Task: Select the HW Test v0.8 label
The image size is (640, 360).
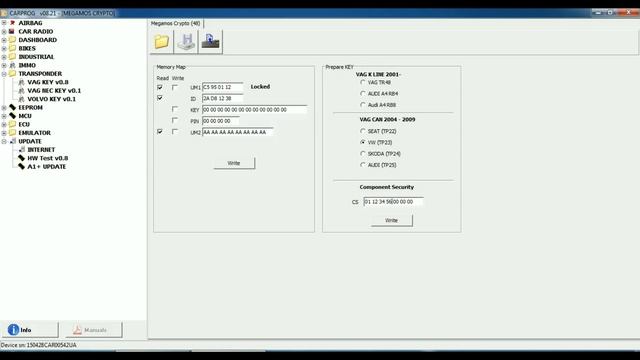Action: (x=48, y=158)
